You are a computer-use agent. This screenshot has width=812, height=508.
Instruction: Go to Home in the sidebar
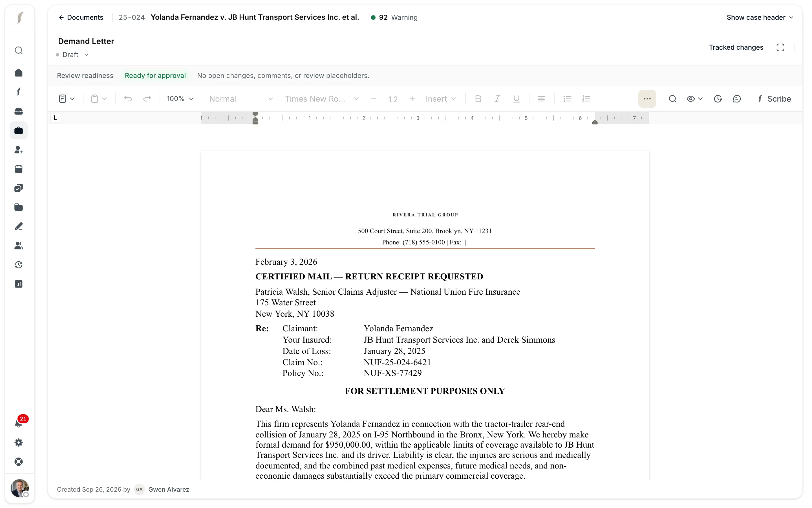pos(19,73)
